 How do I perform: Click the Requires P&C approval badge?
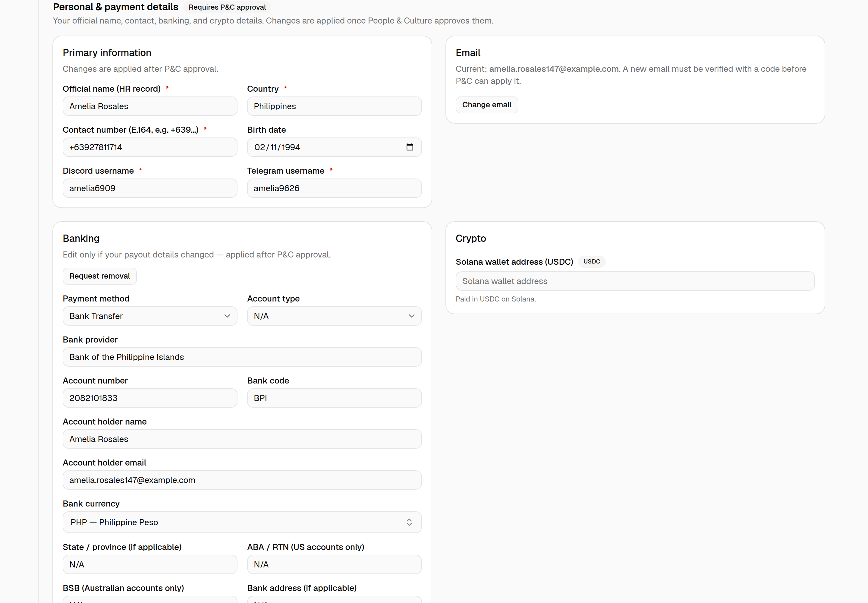pos(227,7)
